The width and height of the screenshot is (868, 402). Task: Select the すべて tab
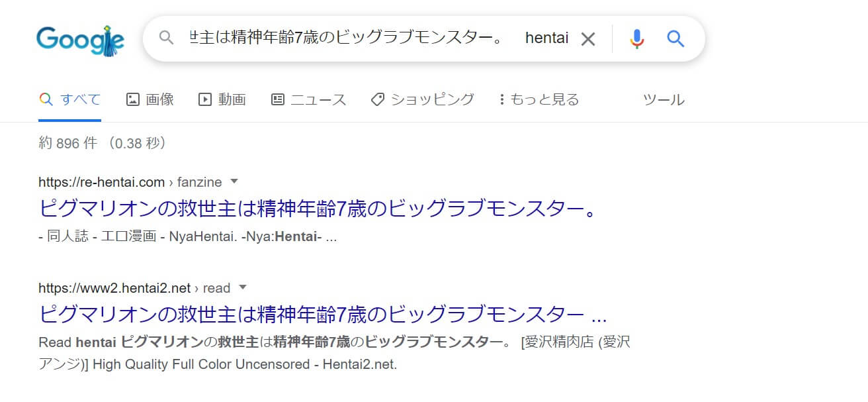(x=70, y=99)
